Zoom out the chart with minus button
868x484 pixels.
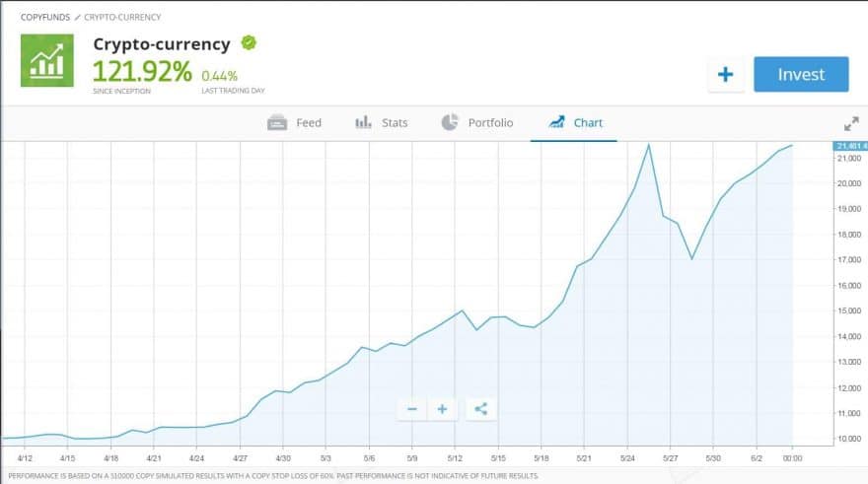(x=412, y=409)
